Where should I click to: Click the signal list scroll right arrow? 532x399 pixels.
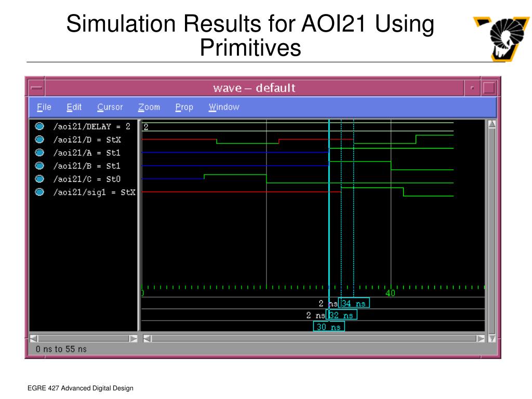(x=134, y=338)
